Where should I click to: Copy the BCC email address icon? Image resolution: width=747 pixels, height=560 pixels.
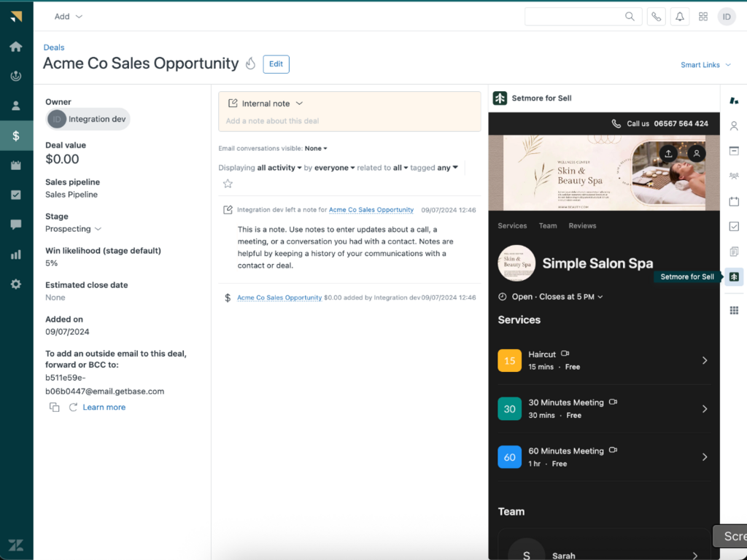tap(54, 408)
